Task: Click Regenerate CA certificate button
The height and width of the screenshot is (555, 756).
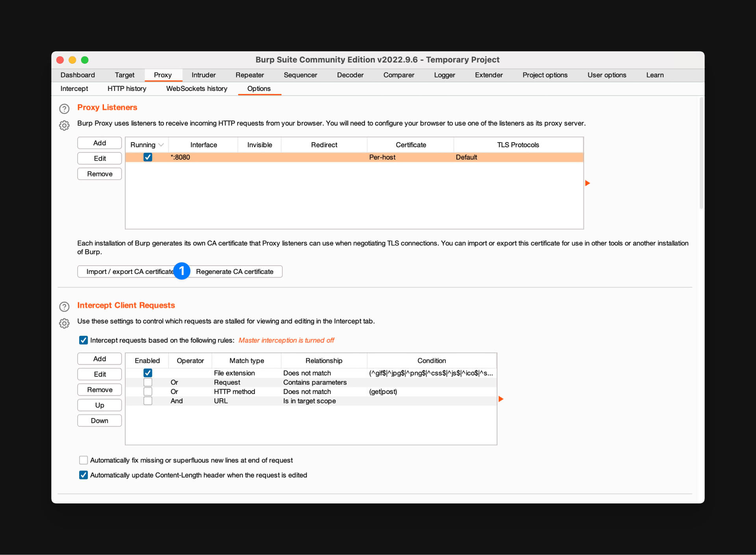Action: click(x=234, y=271)
